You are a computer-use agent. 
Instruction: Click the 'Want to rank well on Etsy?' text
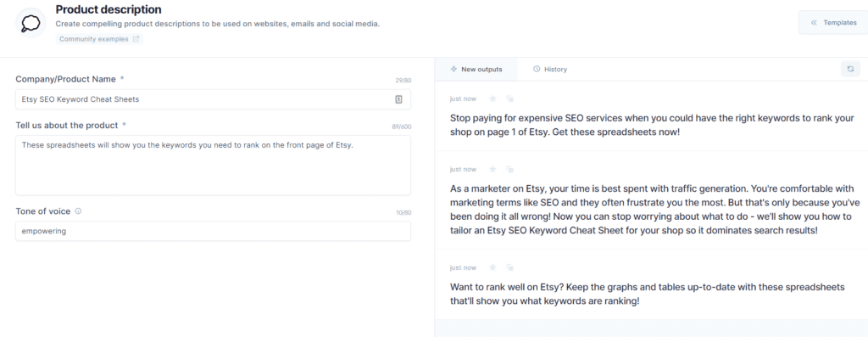[x=648, y=295]
